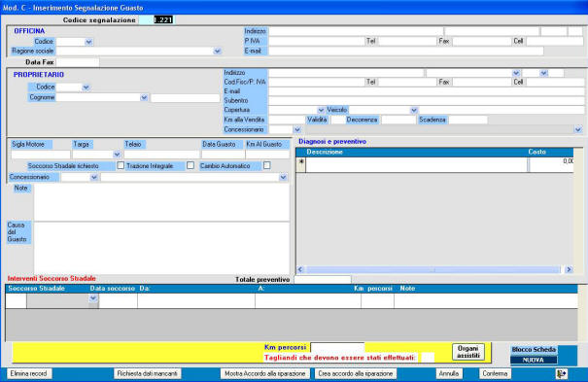Screen dimensions: 588x382
Task: Click the Causa del Guasto text area
Action: (x=161, y=248)
